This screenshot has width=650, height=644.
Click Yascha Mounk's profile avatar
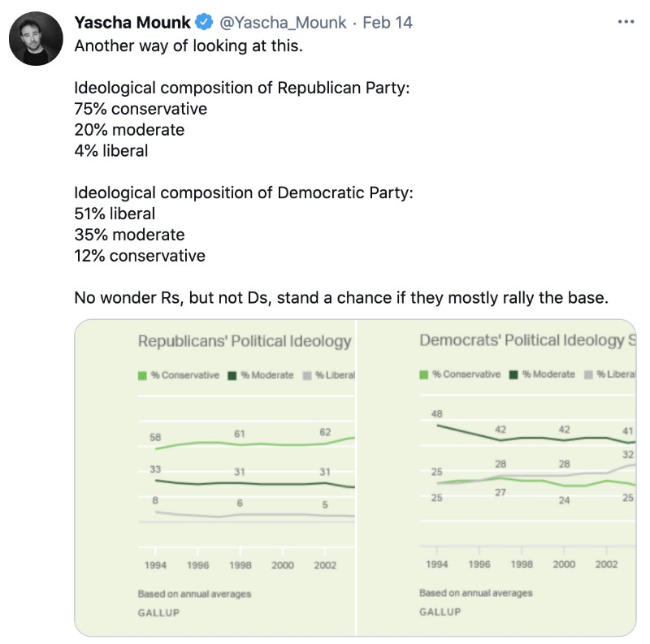click(37, 39)
